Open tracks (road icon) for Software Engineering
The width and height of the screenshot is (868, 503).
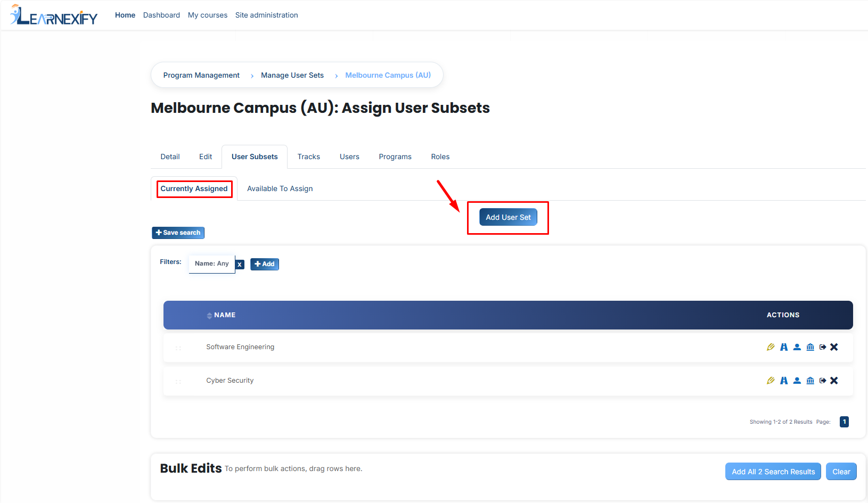pos(784,347)
